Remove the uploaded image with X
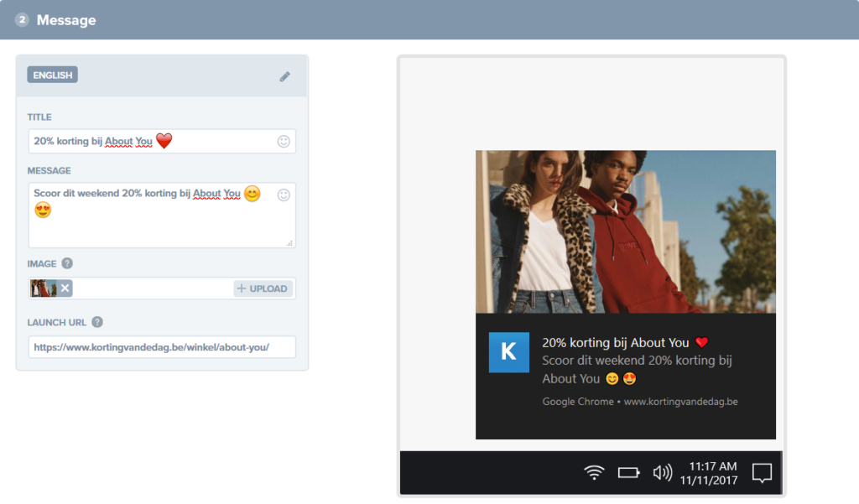The width and height of the screenshot is (859, 504). 65,288
